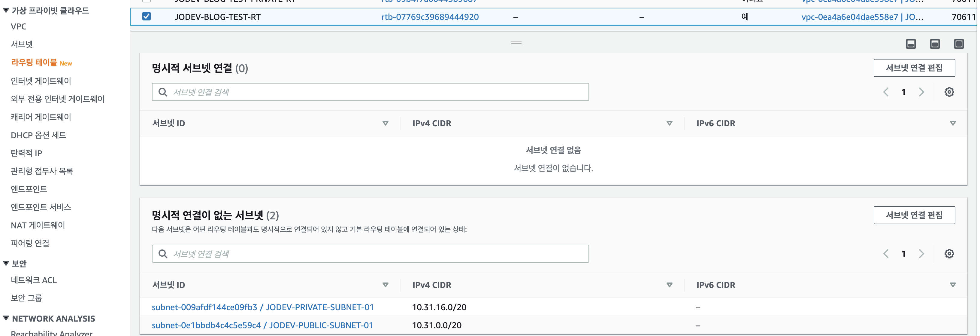Collapse the 보안 sidebar section
Screen dimensions: 980x336
click(6, 263)
